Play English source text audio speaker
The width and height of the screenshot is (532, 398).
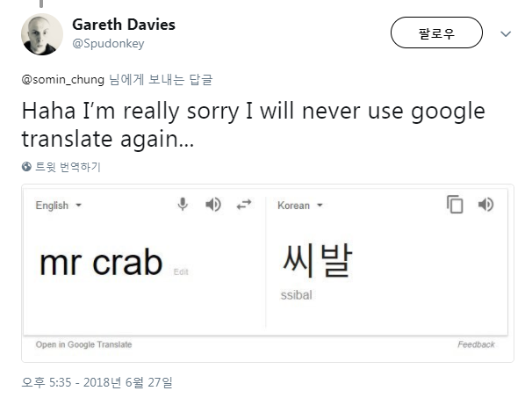pos(213,205)
